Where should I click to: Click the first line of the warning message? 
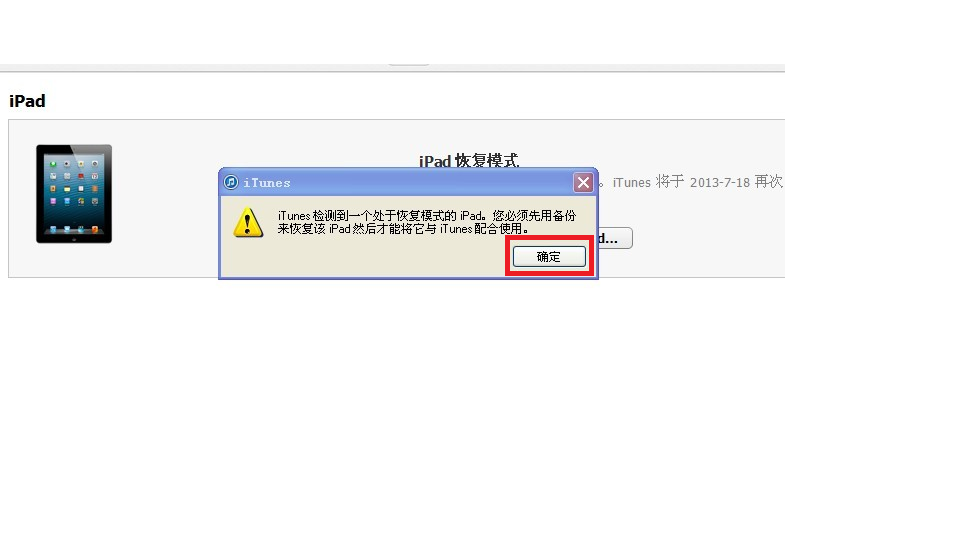tap(427, 216)
